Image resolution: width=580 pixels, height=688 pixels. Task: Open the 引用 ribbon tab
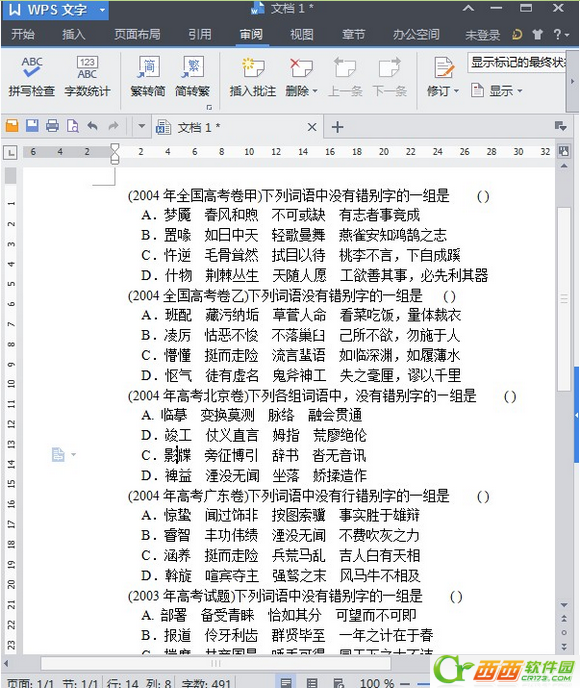(x=200, y=34)
